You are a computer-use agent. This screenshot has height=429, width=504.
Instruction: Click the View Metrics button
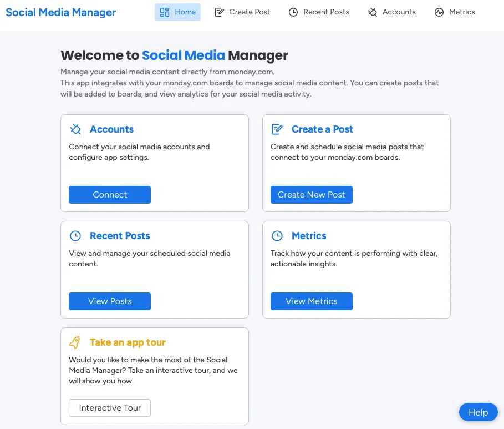312,301
